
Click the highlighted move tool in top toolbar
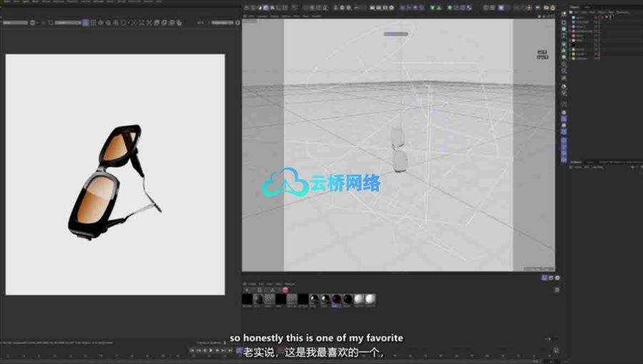[265, 8]
